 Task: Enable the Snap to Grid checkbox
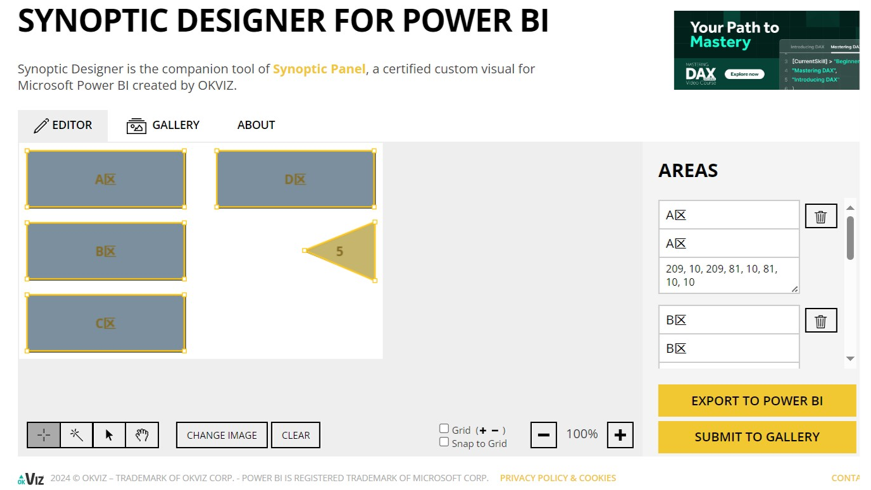point(444,442)
